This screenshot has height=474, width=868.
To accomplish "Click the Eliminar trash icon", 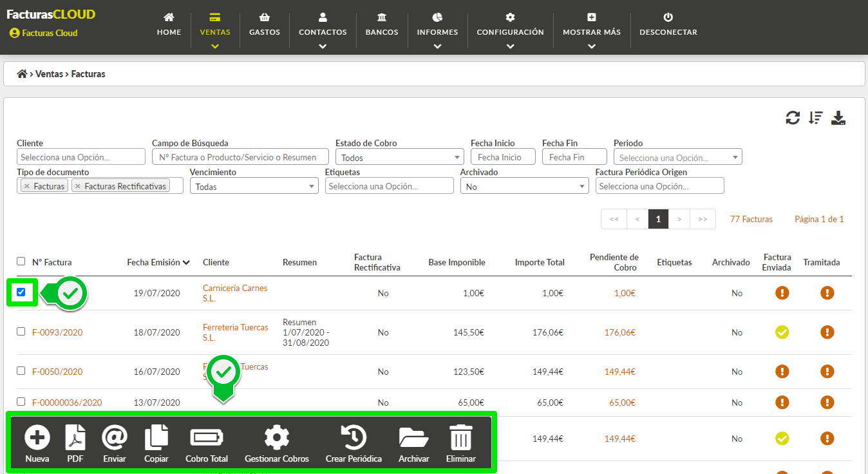I will pos(460,439).
